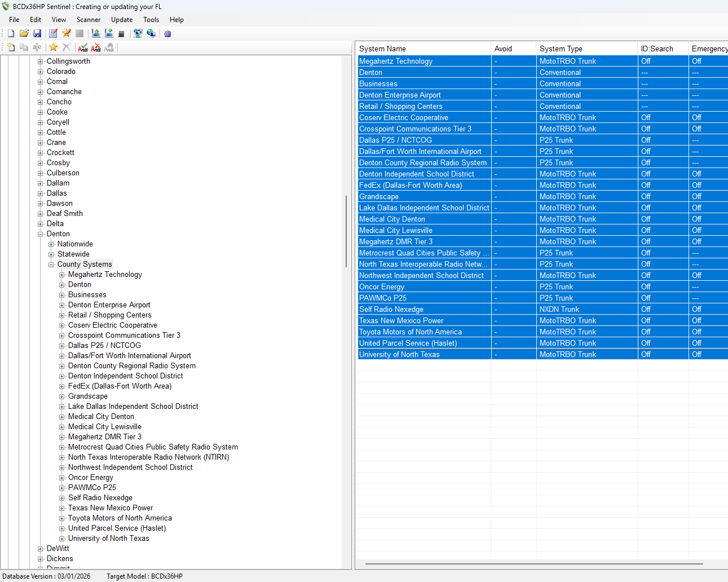This screenshot has height=582, width=728.
Task: Open the Update menu
Action: pos(122,20)
